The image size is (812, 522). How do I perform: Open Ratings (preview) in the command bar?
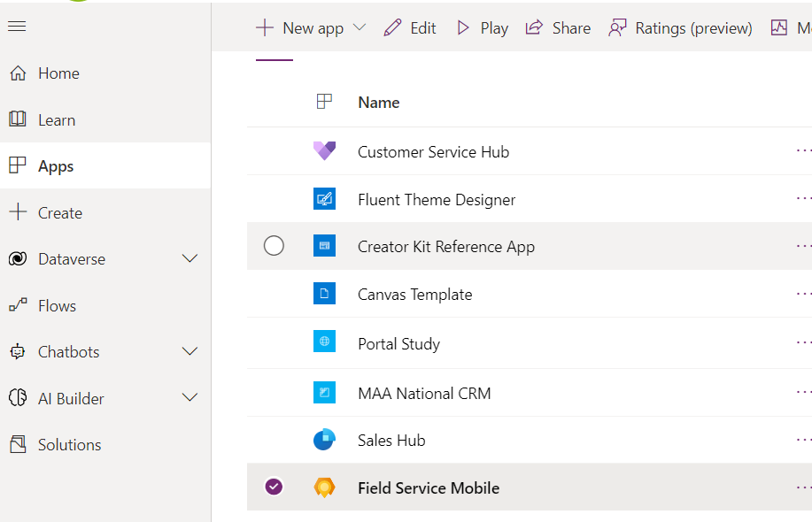click(x=680, y=28)
